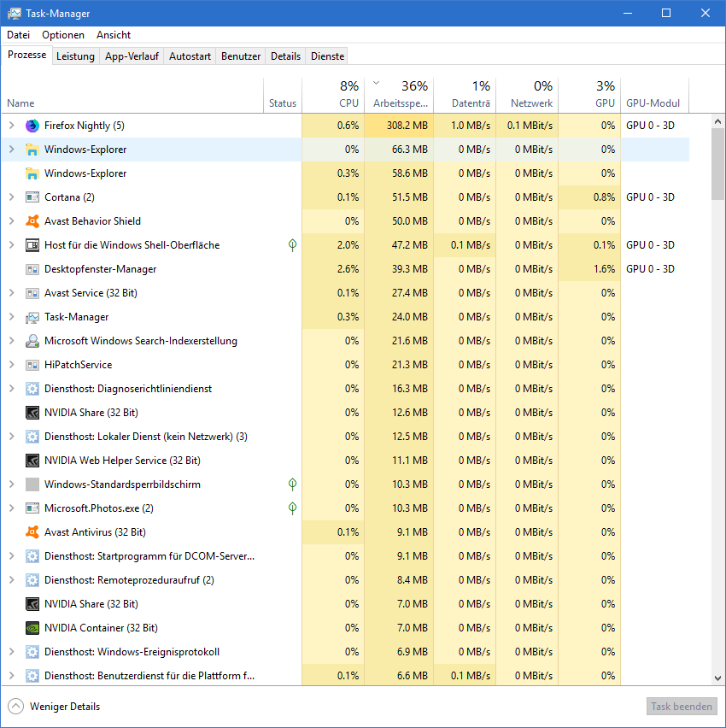The image size is (726, 728).
Task: Click the green leaf status icon for Microsoft.Photos.exe
Action: pos(292,508)
